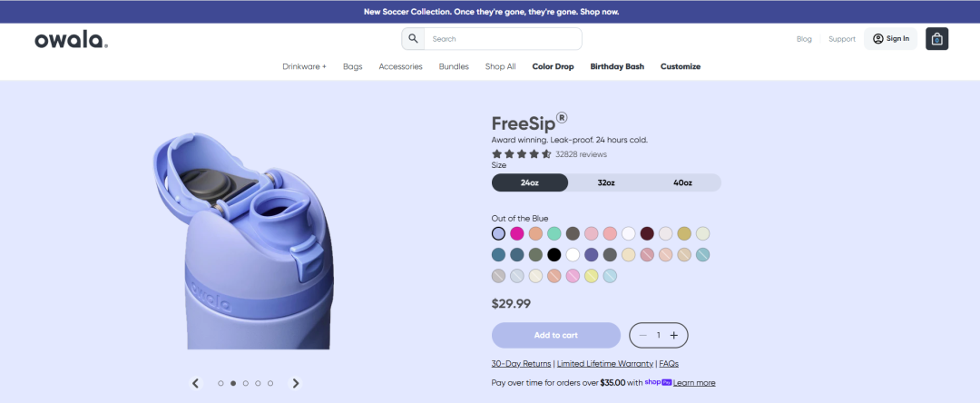Click the star rating reviews
This screenshot has height=403, width=980.
[x=549, y=154]
